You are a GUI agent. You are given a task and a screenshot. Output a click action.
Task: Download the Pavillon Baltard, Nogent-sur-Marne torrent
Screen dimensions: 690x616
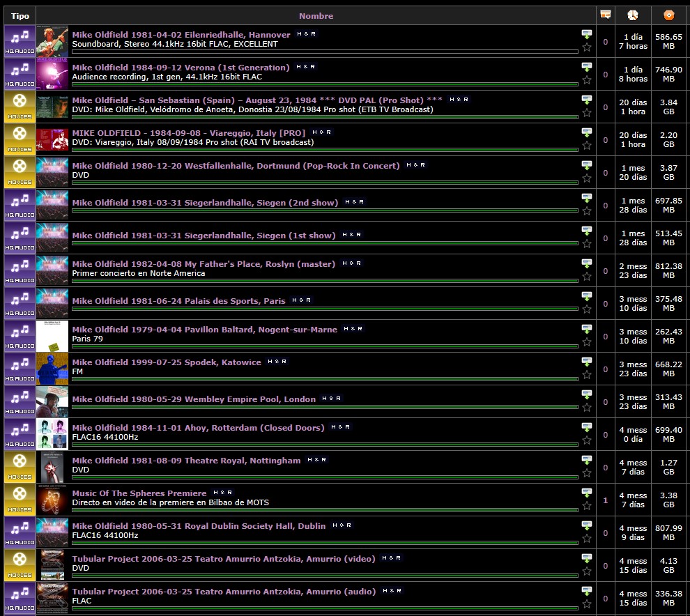pos(587,330)
